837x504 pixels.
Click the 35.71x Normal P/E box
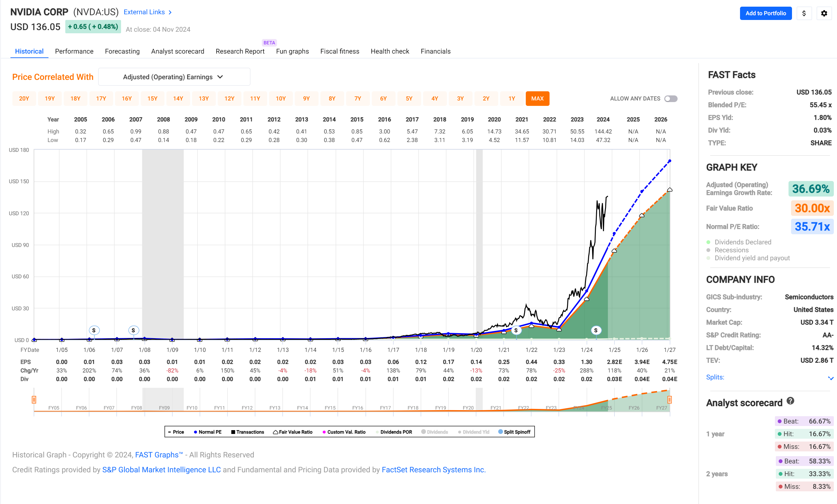pos(812,227)
